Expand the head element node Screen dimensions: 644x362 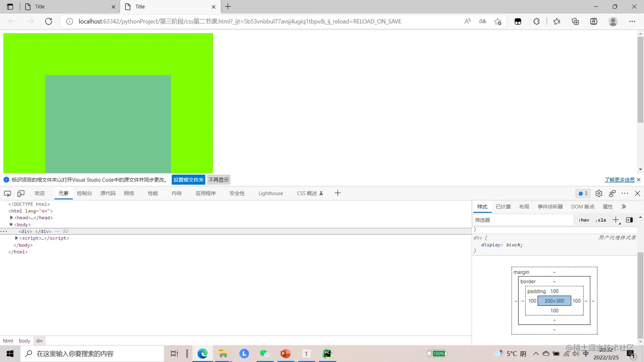point(11,217)
